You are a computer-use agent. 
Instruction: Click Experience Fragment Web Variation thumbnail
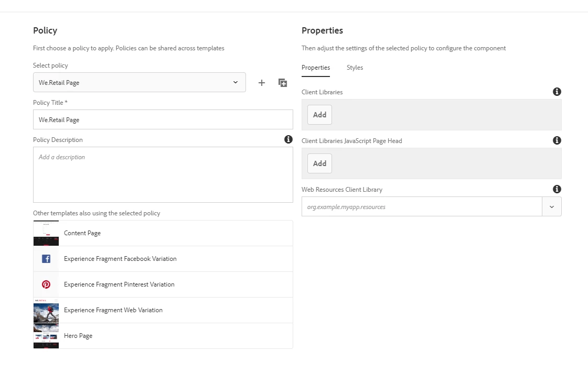[46, 310]
